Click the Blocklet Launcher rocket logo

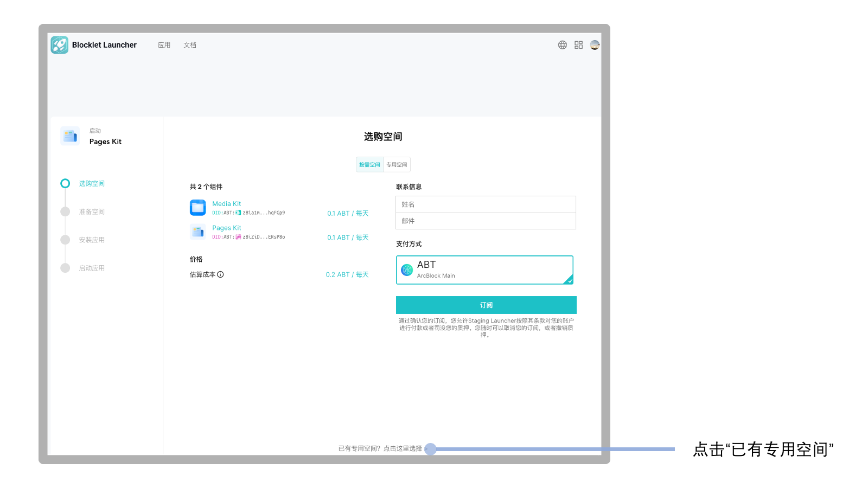point(60,45)
